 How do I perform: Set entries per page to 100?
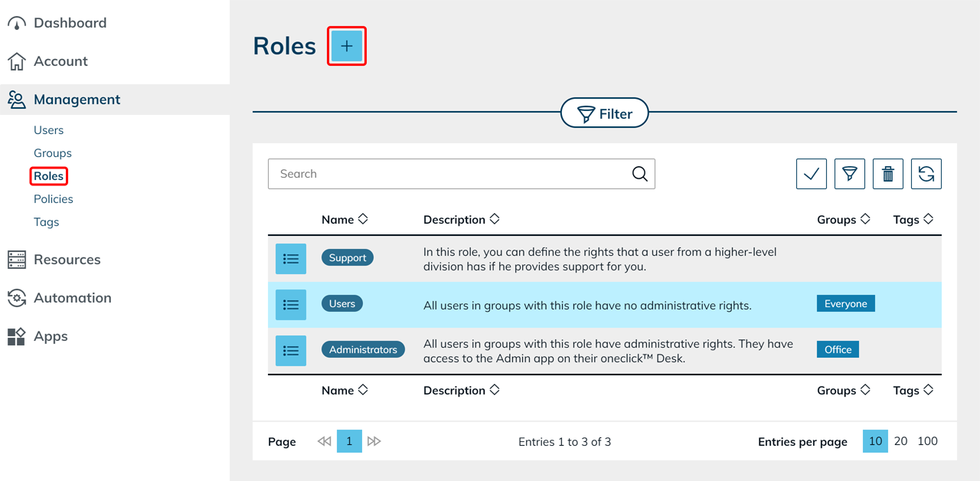click(x=927, y=441)
